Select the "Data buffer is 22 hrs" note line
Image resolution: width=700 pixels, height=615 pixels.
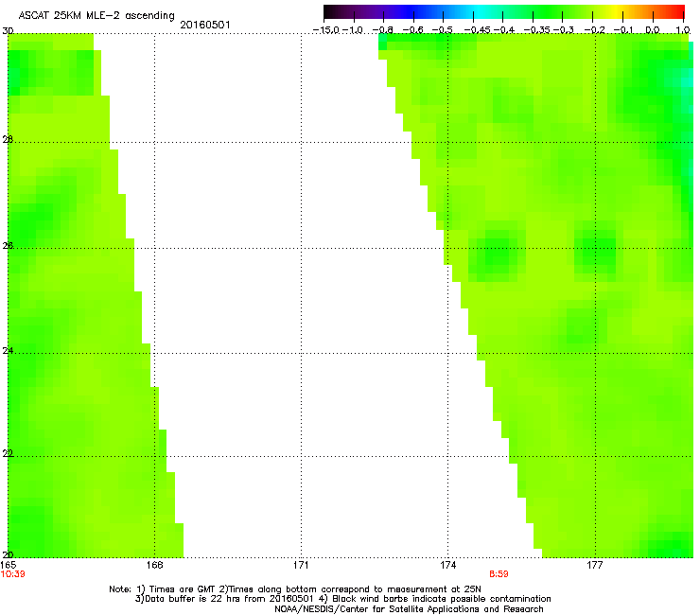342,599
